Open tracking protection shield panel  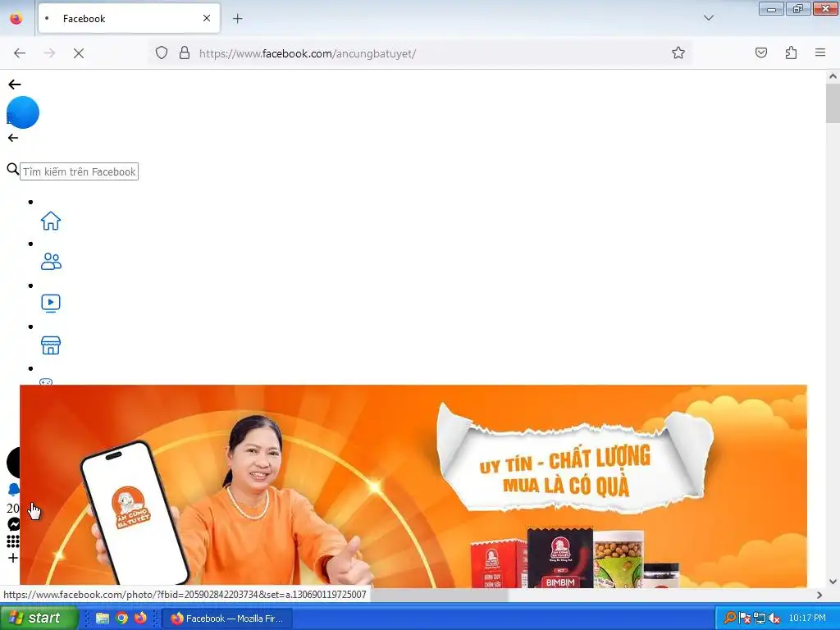coord(162,52)
